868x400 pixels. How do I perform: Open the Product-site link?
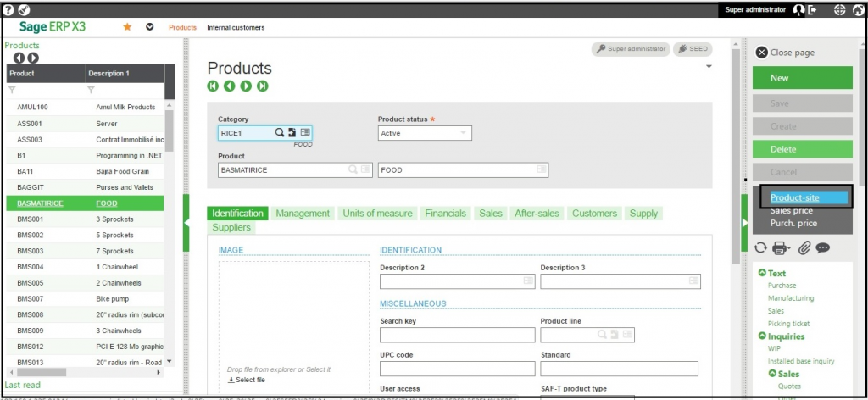[794, 197]
